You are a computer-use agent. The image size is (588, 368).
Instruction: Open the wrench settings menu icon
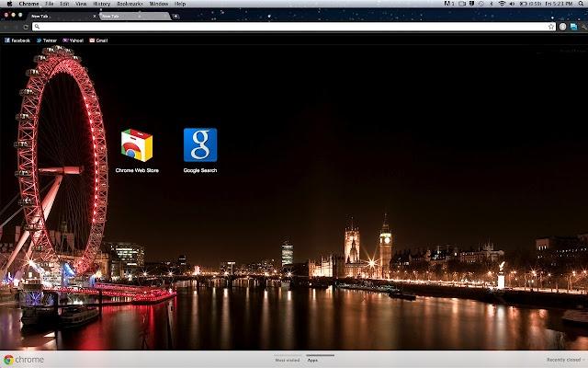(x=584, y=27)
